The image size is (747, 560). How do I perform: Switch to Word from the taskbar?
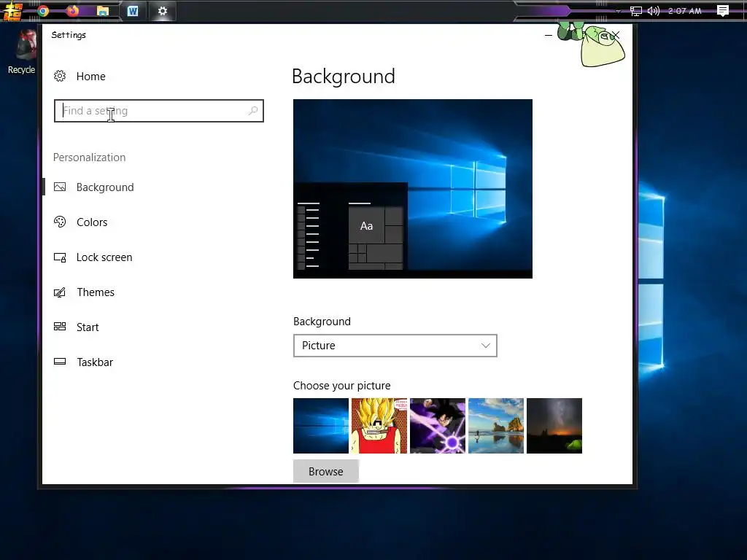133,11
